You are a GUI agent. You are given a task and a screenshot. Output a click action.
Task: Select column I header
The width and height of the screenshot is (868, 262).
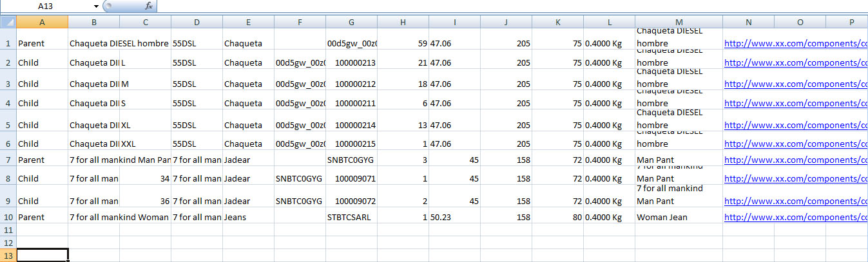pos(454,22)
